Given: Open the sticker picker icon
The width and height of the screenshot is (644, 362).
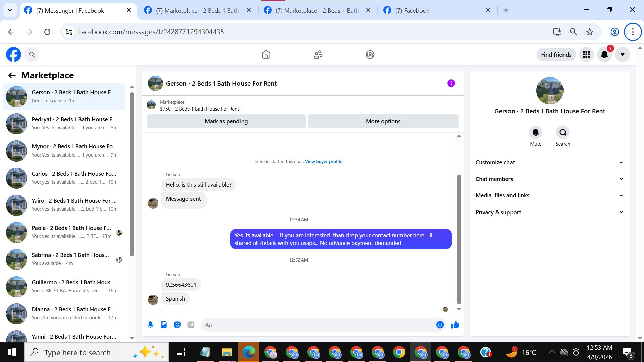Looking at the screenshot, I should [177, 325].
